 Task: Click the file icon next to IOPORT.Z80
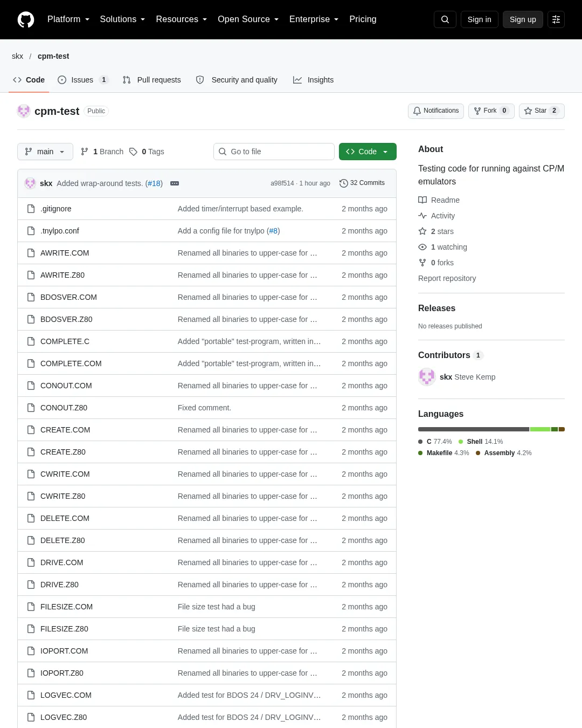(x=31, y=673)
